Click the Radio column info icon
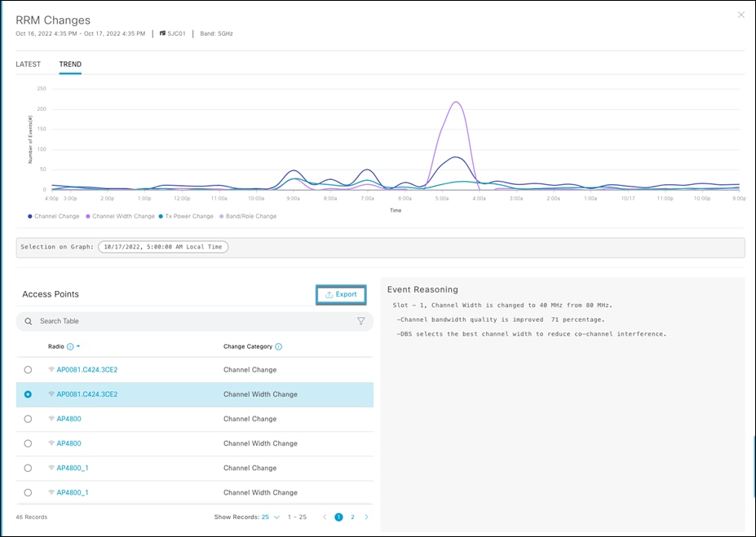This screenshot has height=537, width=756. (x=70, y=347)
